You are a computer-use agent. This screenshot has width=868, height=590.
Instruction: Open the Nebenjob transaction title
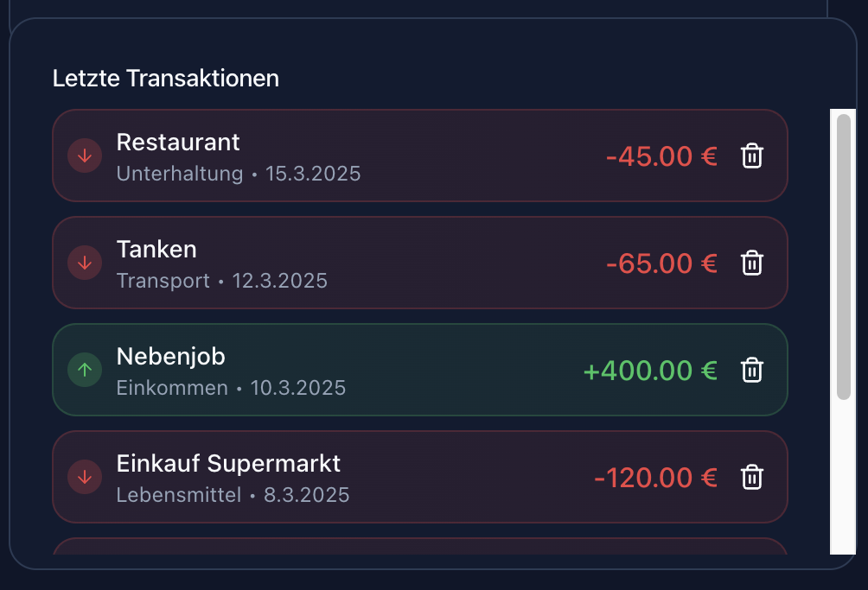tap(170, 356)
